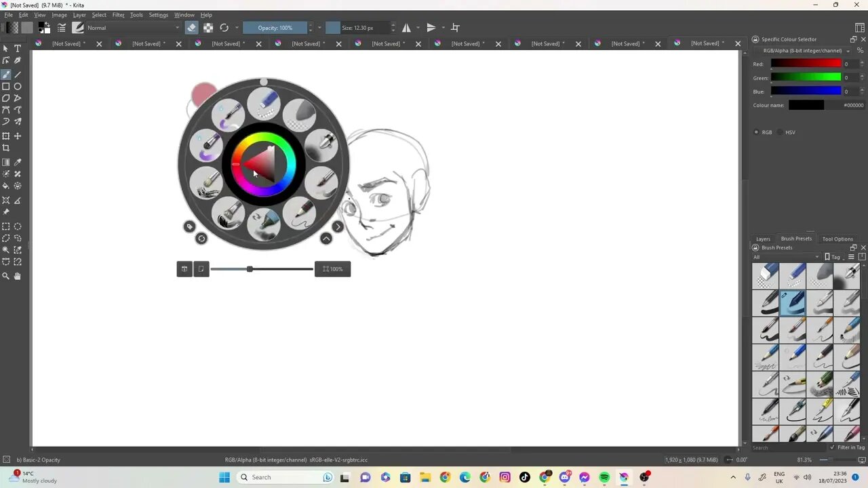Toggle horizontal mirror tool

coord(406,28)
